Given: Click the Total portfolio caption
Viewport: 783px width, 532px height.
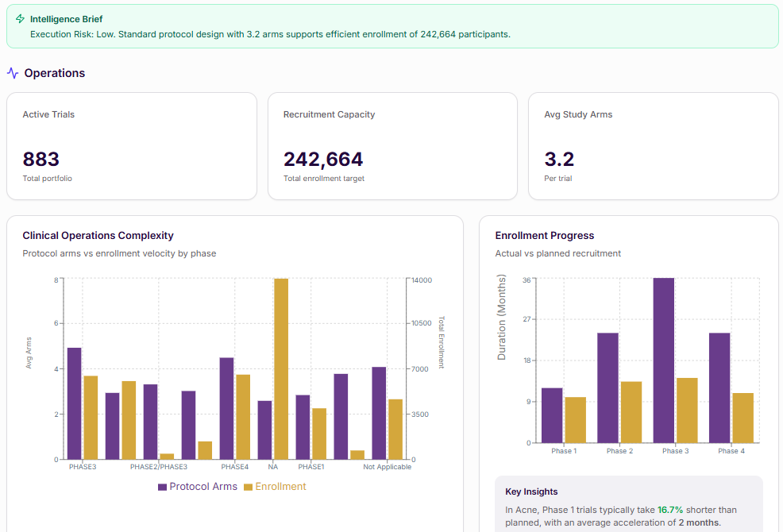Looking at the screenshot, I should click(47, 179).
